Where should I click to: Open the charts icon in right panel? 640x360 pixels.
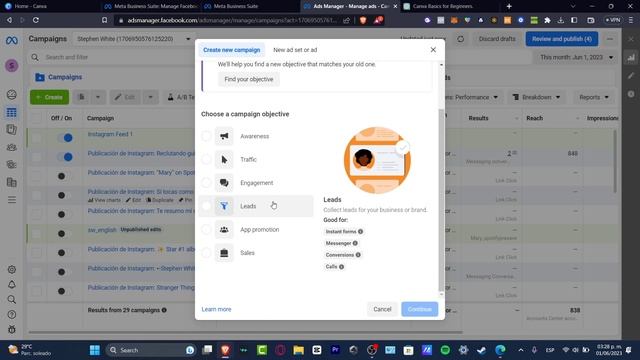point(631,58)
